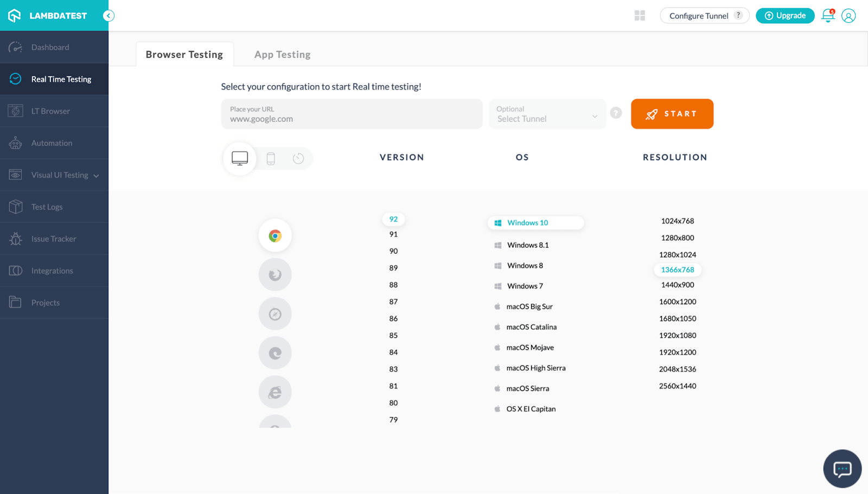Switch to the App Testing tab
868x494 pixels.
tap(282, 55)
